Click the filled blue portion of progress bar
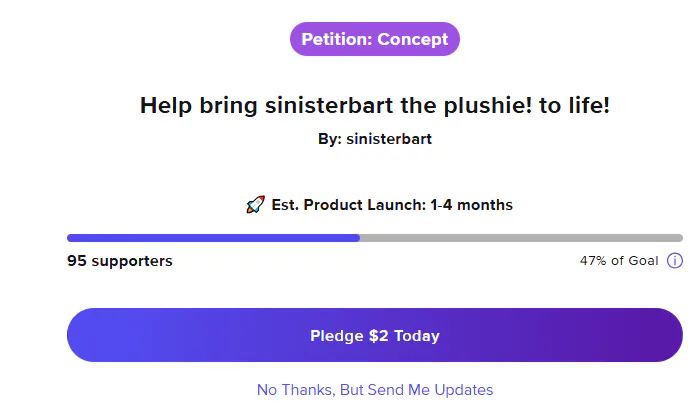This screenshot has height=419, width=700. tap(213, 238)
